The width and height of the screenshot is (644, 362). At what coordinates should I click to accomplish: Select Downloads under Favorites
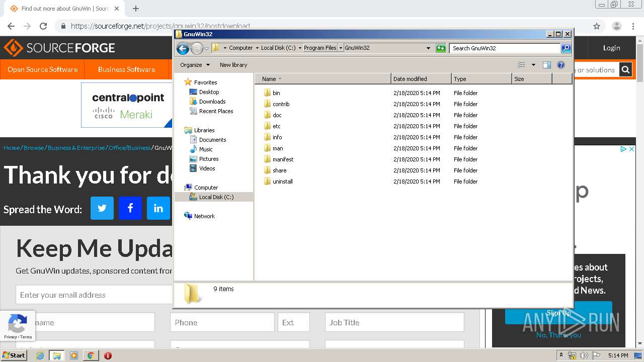(x=212, y=102)
